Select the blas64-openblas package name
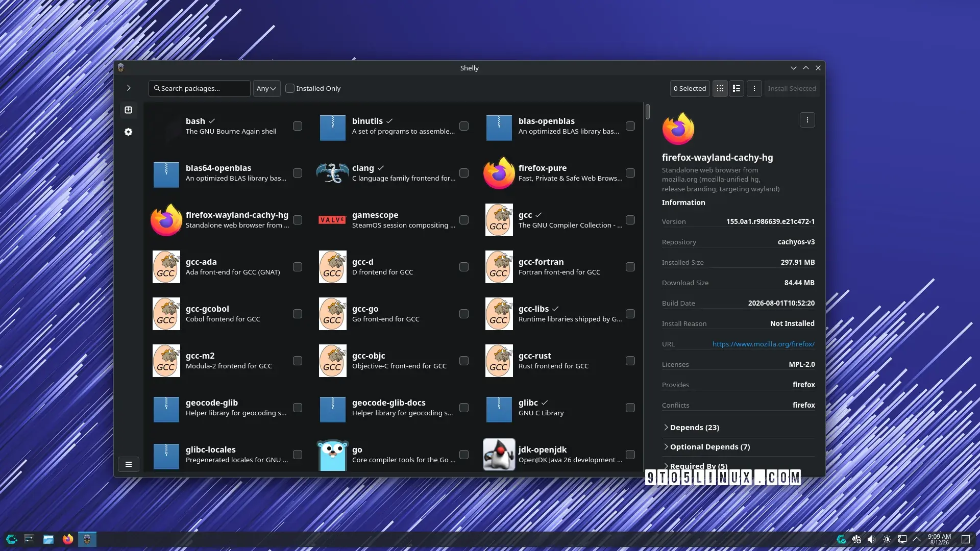980x551 pixels. [x=218, y=168]
